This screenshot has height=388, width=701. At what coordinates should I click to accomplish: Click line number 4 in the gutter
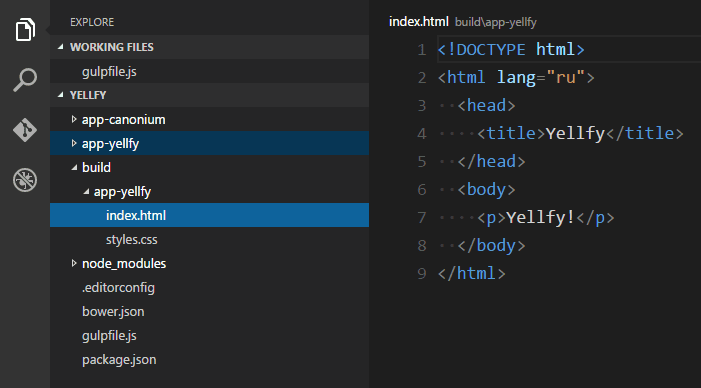422,133
